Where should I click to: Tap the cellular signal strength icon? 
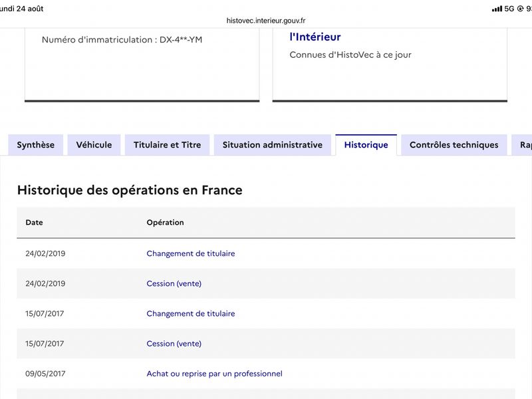pos(497,9)
